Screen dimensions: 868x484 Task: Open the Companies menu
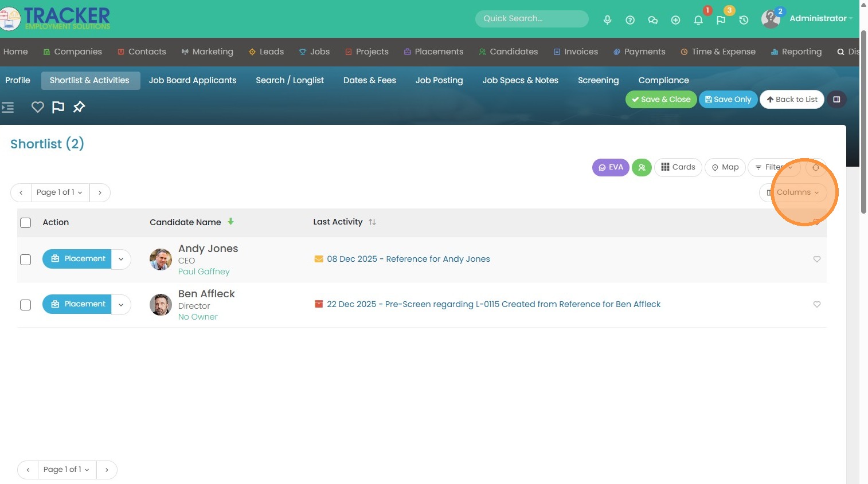[72, 52]
